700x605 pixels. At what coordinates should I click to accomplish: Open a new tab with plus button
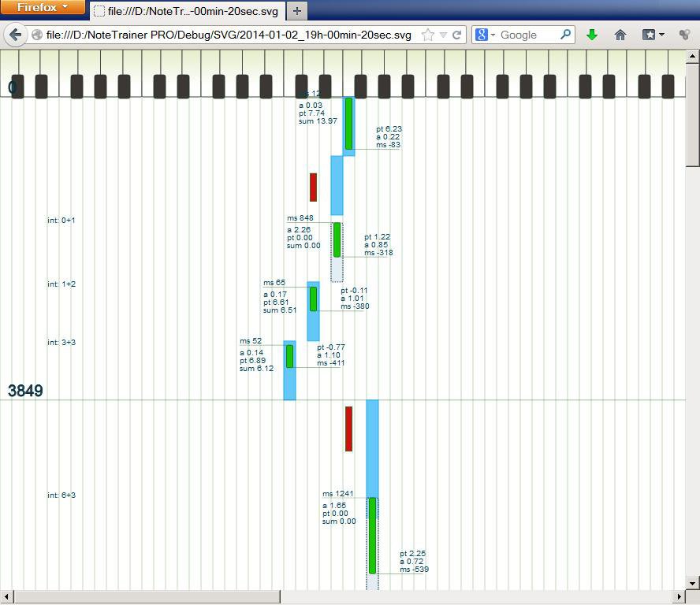coord(297,11)
